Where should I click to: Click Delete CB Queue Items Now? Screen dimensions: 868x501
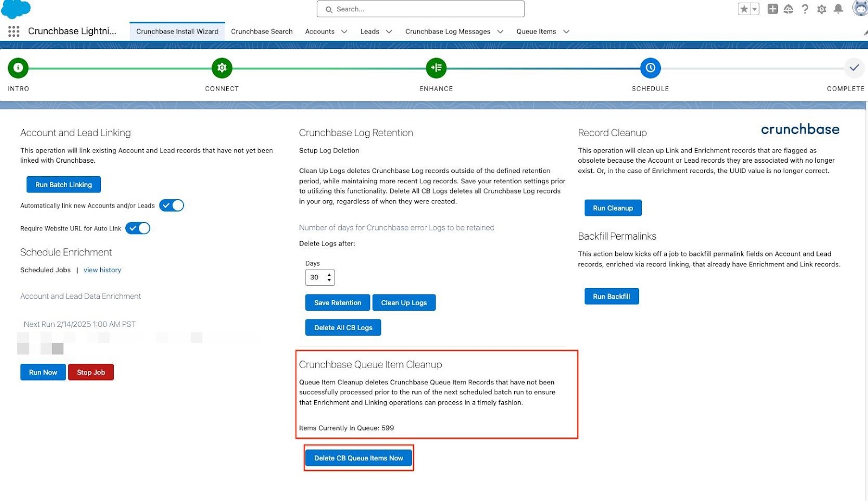coord(359,458)
